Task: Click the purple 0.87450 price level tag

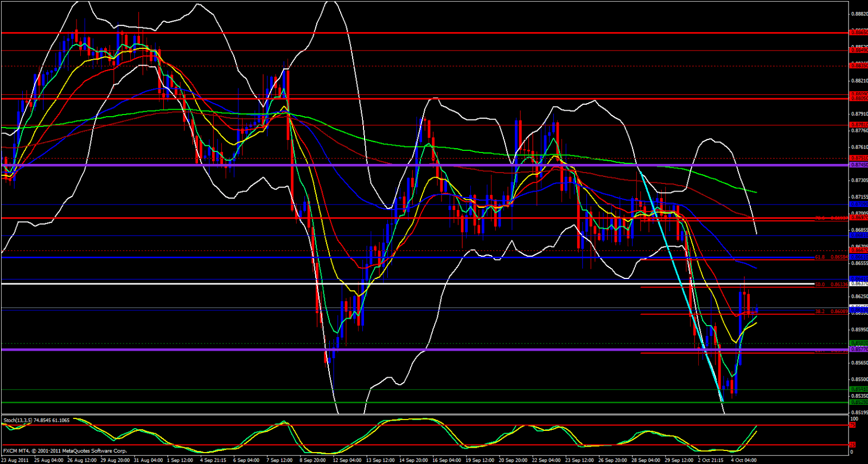Action: click(x=859, y=165)
